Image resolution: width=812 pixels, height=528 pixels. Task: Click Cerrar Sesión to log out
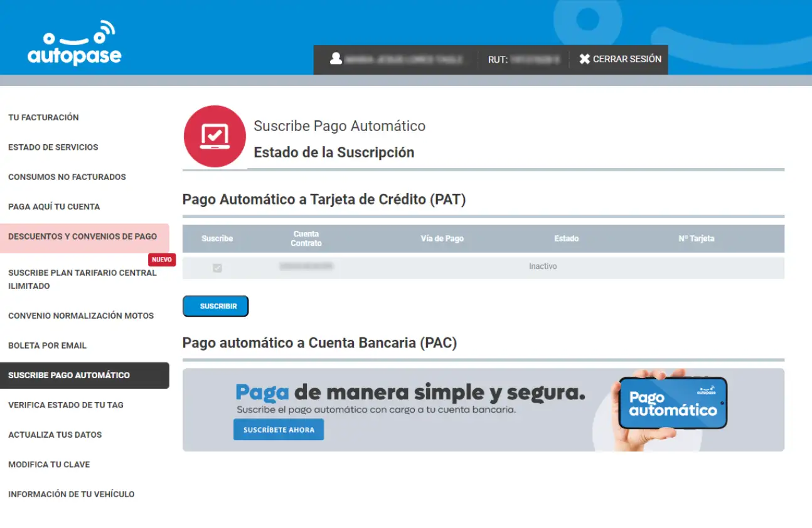click(x=626, y=59)
